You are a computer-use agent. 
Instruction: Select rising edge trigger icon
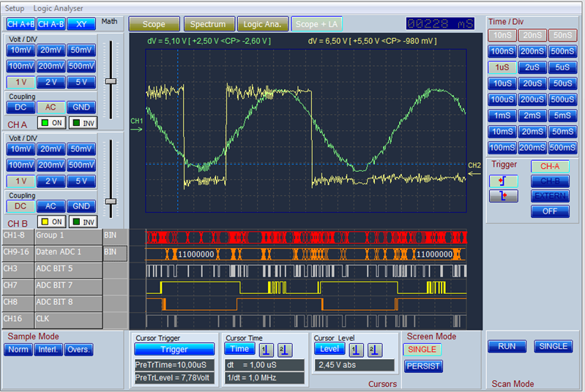tap(503, 181)
